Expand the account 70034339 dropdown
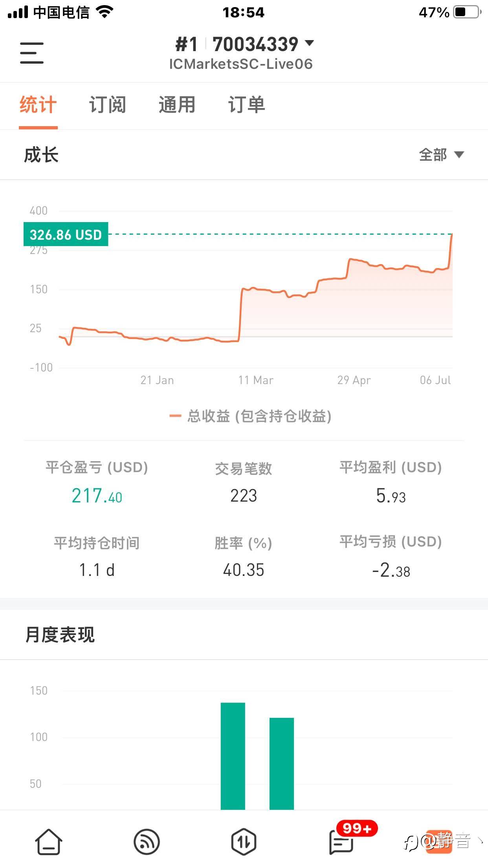 pyautogui.click(x=309, y=43)
